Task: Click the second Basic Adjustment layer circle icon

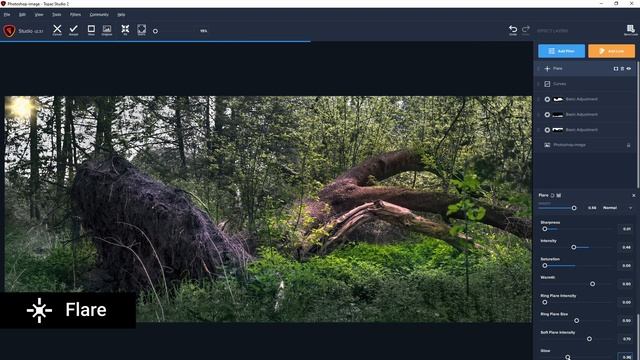Action: pyautogui.click(x=547, y=115)
